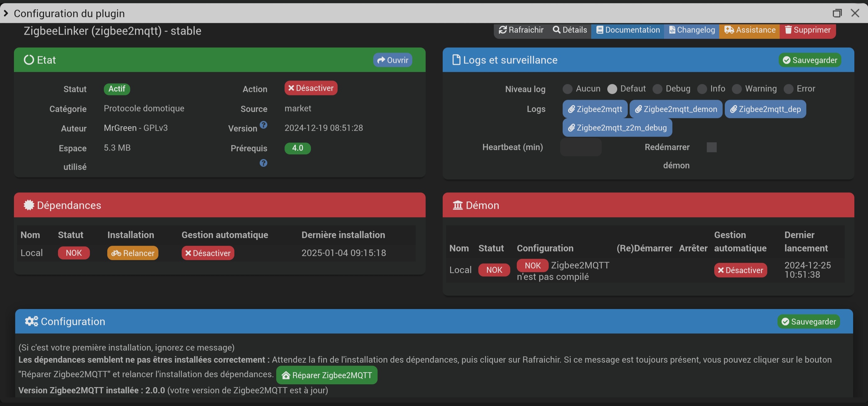Click Ouvrir in the Etat panel
Screen dimensions: 868x406
point(392,60)
